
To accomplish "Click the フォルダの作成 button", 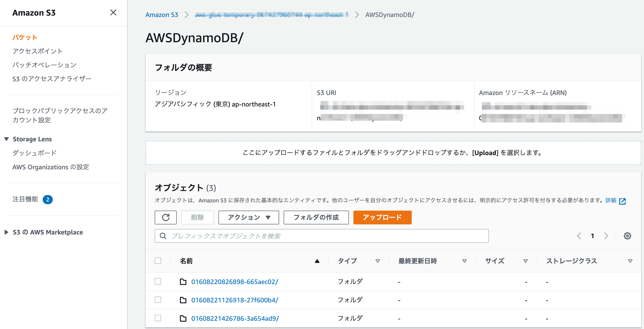I will (x=316, y=217).
